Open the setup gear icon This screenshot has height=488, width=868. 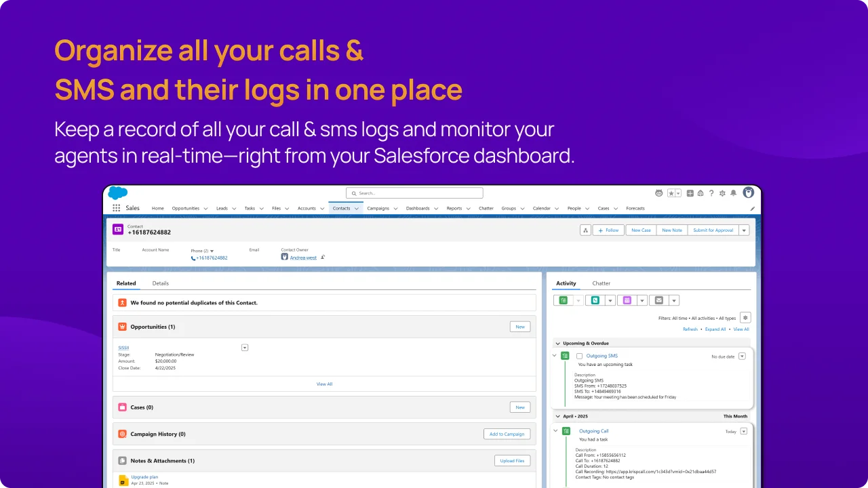(x=722, y=193)
